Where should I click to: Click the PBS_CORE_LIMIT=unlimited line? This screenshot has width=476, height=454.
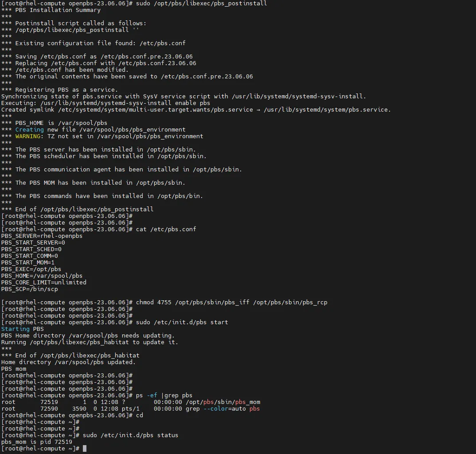click(x=43, y=283)
